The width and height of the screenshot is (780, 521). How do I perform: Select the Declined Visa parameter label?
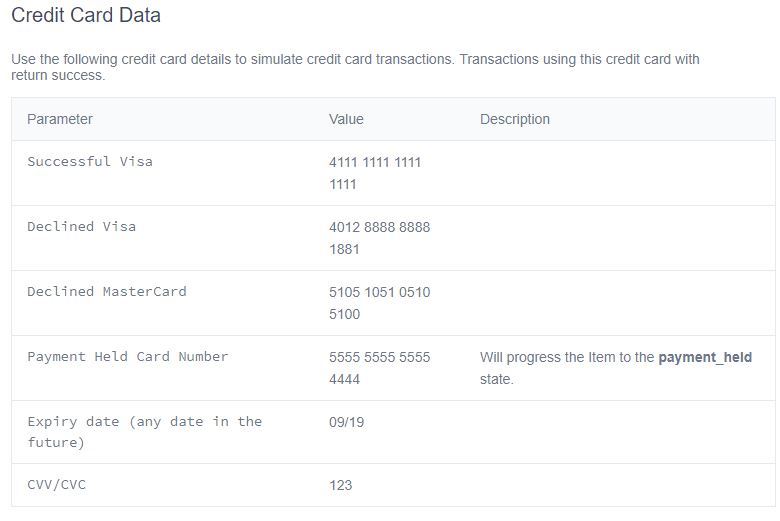pos(82,226)
